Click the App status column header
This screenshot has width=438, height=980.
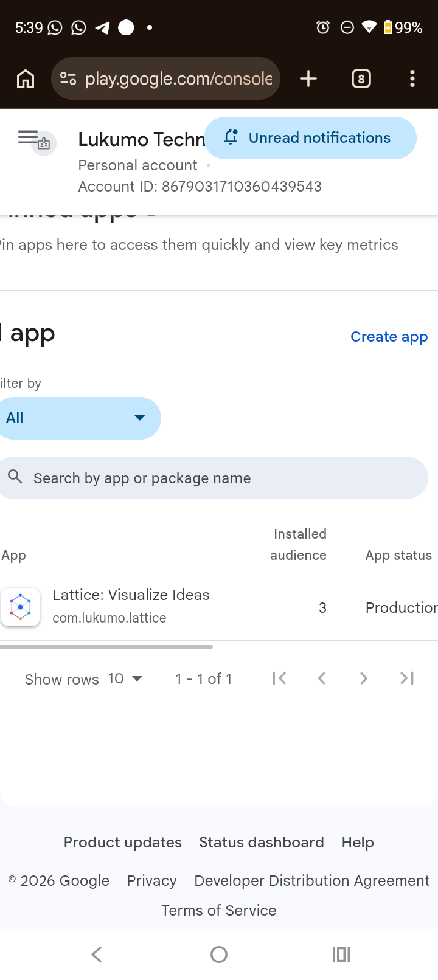click(398, 555)
